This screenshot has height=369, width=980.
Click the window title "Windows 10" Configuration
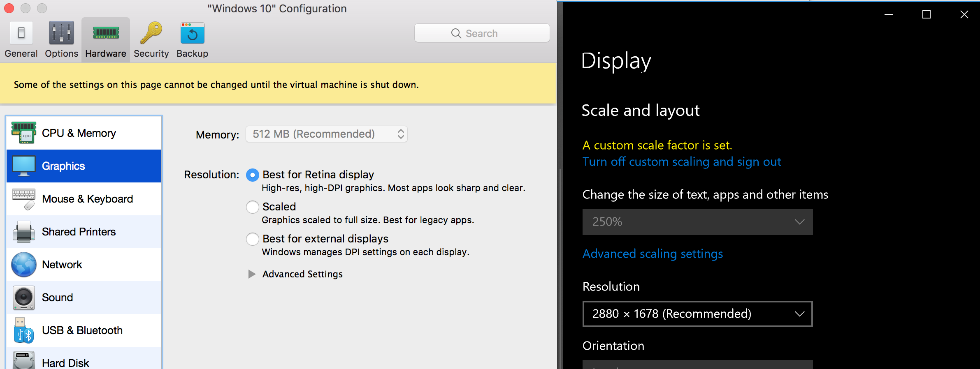277,8
